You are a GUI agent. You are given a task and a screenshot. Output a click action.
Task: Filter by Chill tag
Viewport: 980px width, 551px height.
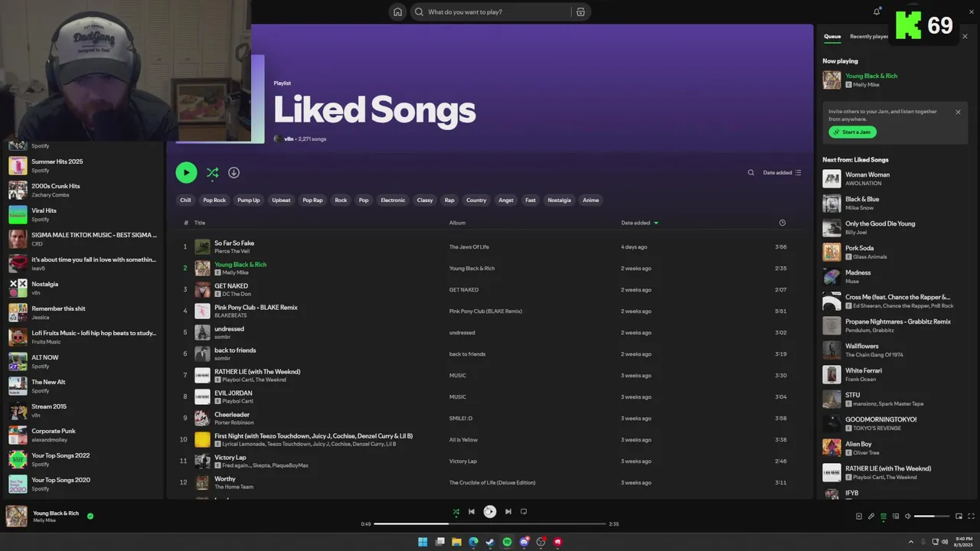tap(185, 200)
